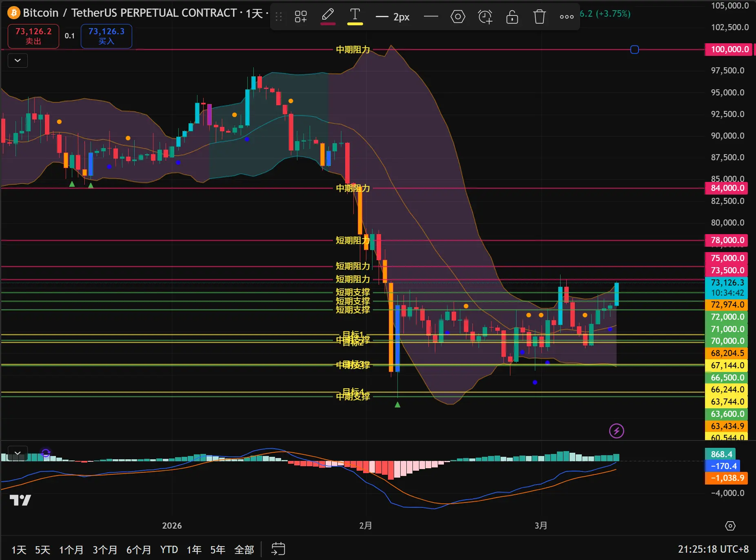Select the 5天 date range
Image resolution: width=756 pixels, height=560 pixels.
click(x=42, y=550)
